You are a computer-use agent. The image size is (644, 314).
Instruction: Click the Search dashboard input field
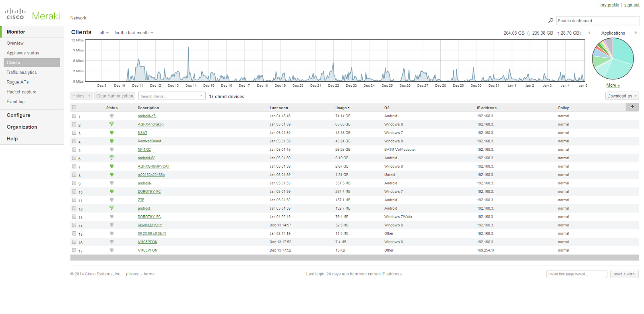pos(598,21)
